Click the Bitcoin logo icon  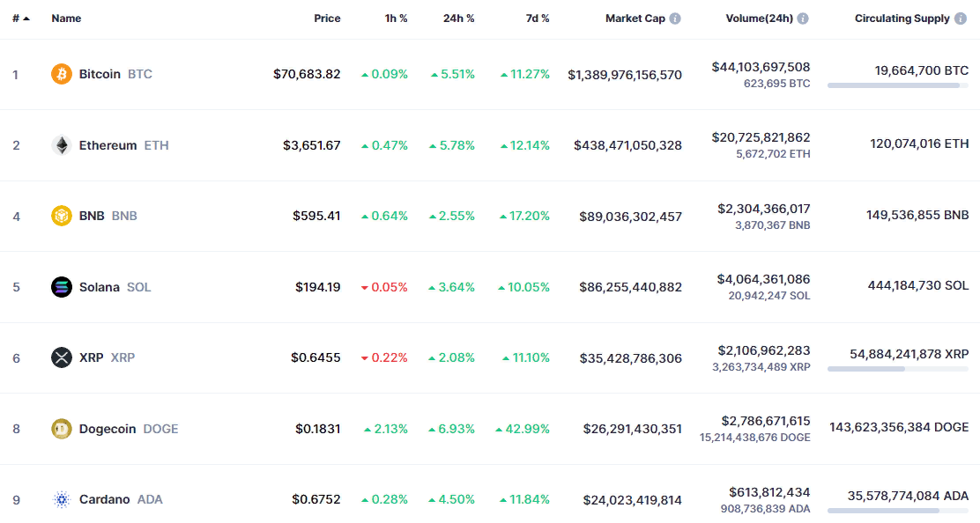tap(62, 74)
